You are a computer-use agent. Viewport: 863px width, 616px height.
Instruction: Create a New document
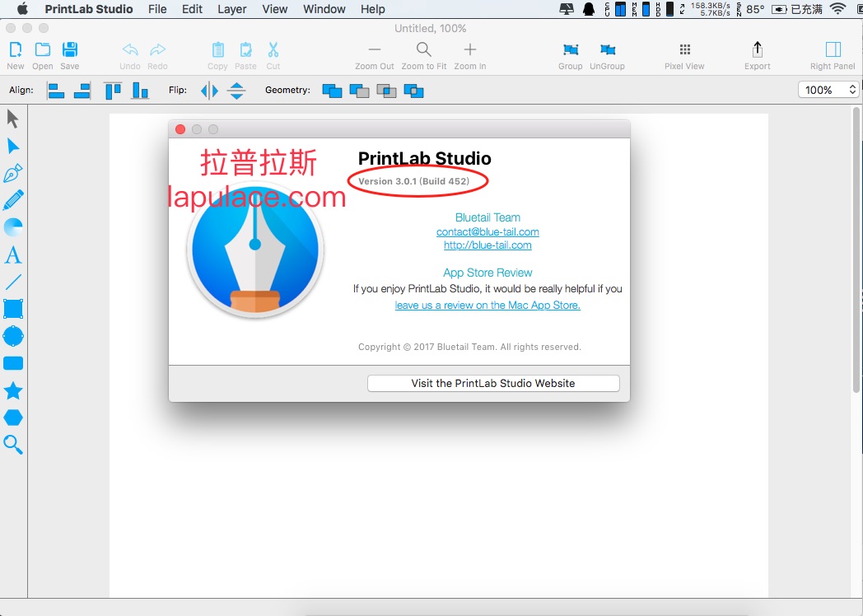click(16, 56)
